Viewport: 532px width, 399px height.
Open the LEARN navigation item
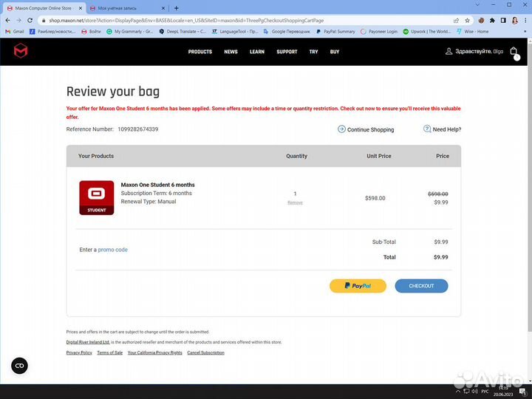(257, 52)
